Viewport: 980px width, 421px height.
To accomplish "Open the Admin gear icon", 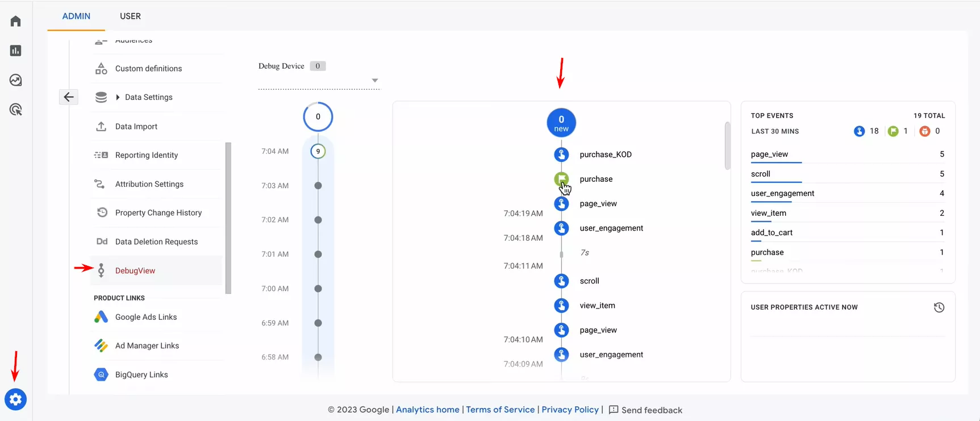I will (15, 399).
